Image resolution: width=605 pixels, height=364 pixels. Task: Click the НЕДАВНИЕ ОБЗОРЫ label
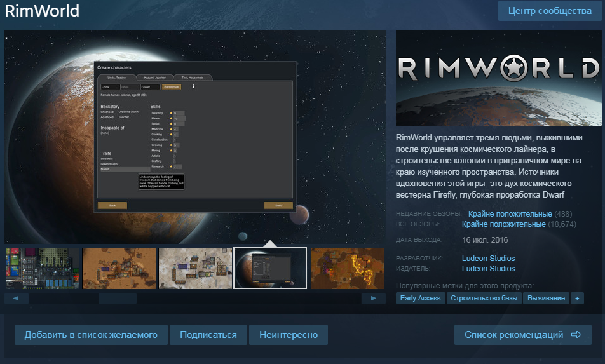(429, 214)
